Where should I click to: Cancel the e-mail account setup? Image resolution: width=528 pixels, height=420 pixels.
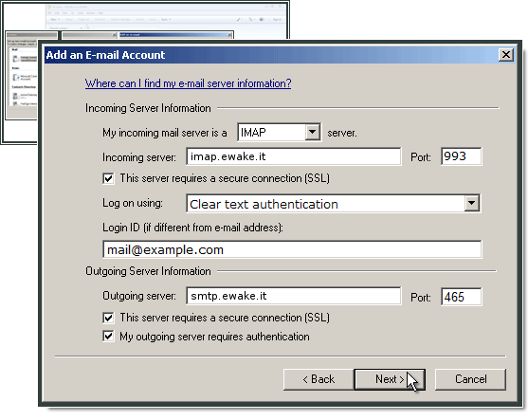point(470,379)
